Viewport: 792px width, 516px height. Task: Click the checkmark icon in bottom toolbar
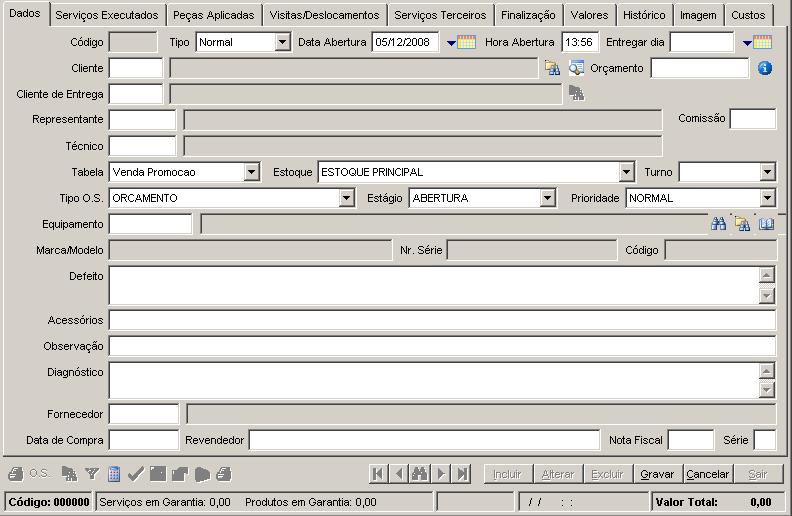click(135, 474)
